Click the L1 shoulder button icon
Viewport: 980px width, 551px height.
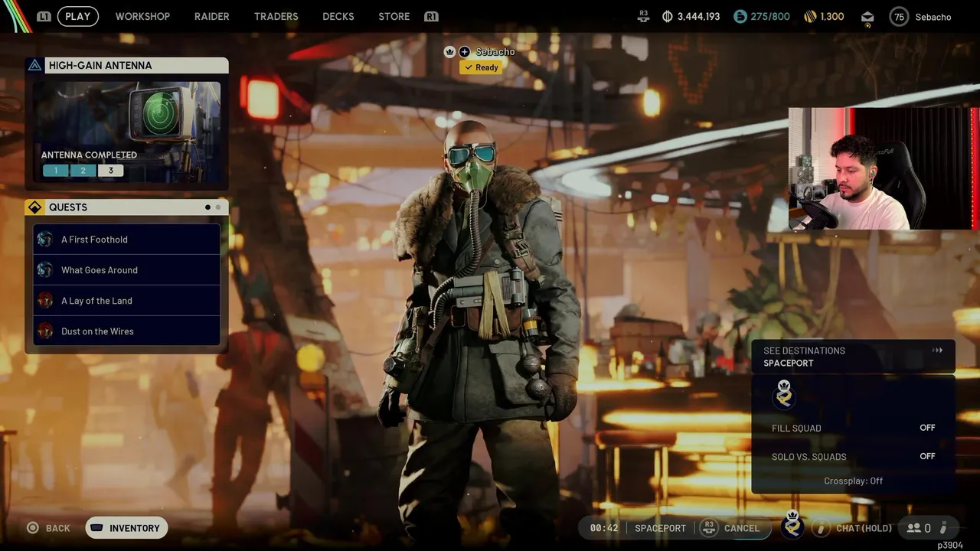click(x=44, y=16)
